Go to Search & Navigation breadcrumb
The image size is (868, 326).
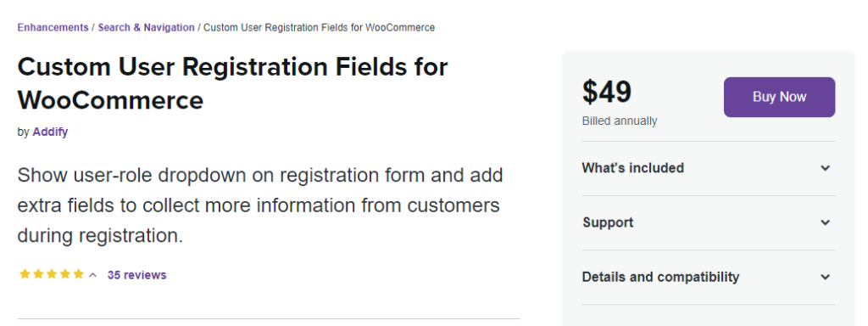point(146,27)
